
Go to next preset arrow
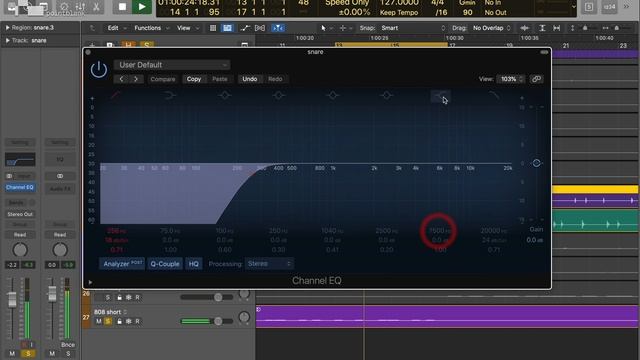tap(136, 79)
